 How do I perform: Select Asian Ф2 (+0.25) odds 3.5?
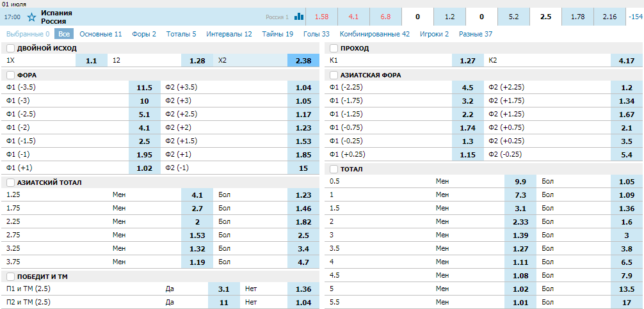(x=627, y=141)
